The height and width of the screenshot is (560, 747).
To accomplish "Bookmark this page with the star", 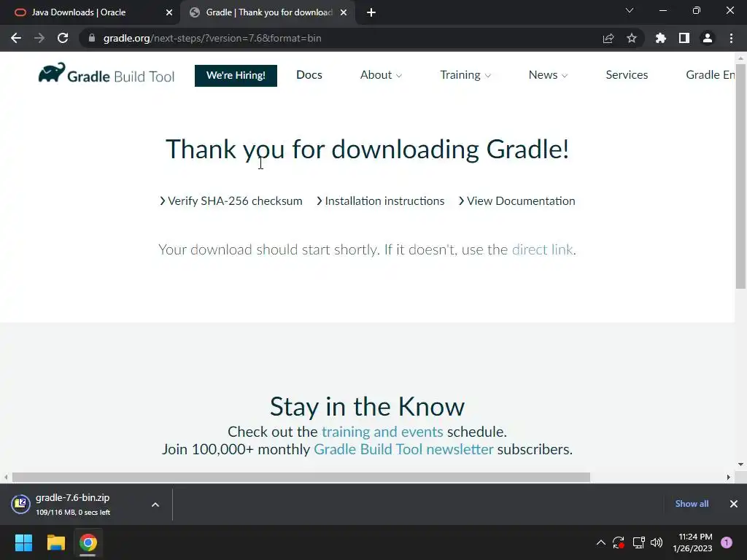I will pos(632,38).
